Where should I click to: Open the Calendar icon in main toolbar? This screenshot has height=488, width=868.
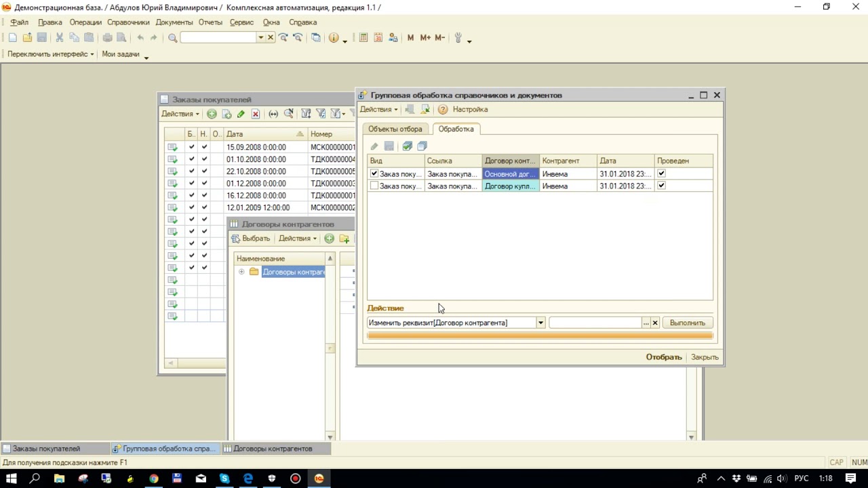click(x=378, y=38)
